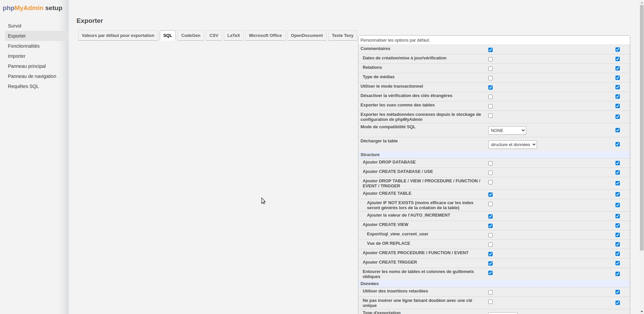The height and width of the screenshot is (314, 644).
Task: Open Valeurs par défaut pour exportation tab
Action: (x=118, y=36)
